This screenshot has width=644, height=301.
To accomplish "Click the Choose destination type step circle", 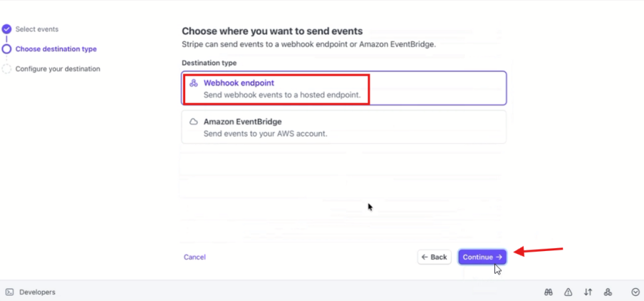I will click(7, 49).
